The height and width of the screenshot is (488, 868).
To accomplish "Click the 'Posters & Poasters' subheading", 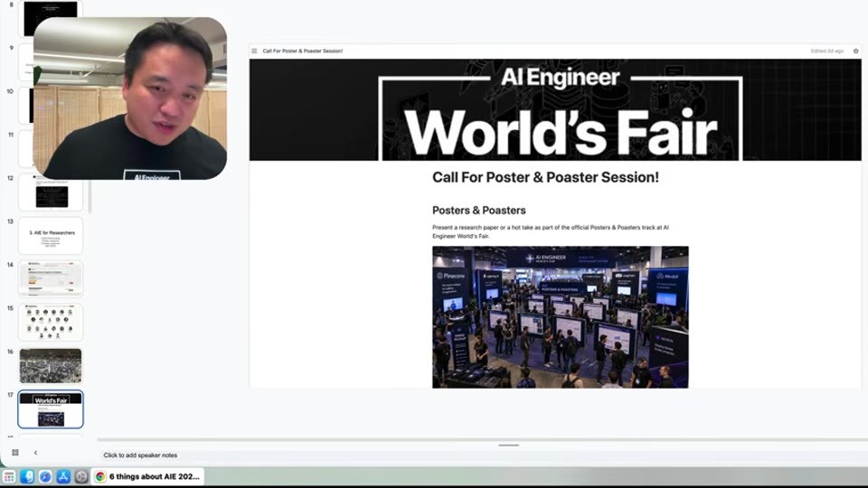I will click(x=479, y=211).
